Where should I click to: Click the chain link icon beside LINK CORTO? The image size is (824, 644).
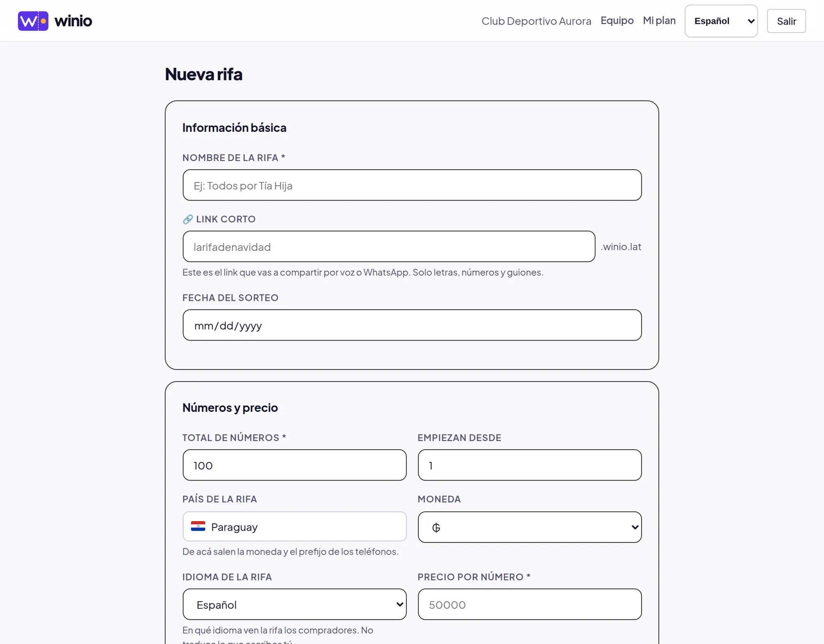(188, 219)
